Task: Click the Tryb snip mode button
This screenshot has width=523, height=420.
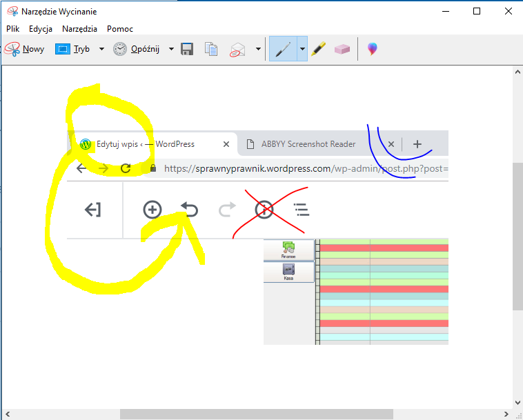Action: click(x=73, y=49)
